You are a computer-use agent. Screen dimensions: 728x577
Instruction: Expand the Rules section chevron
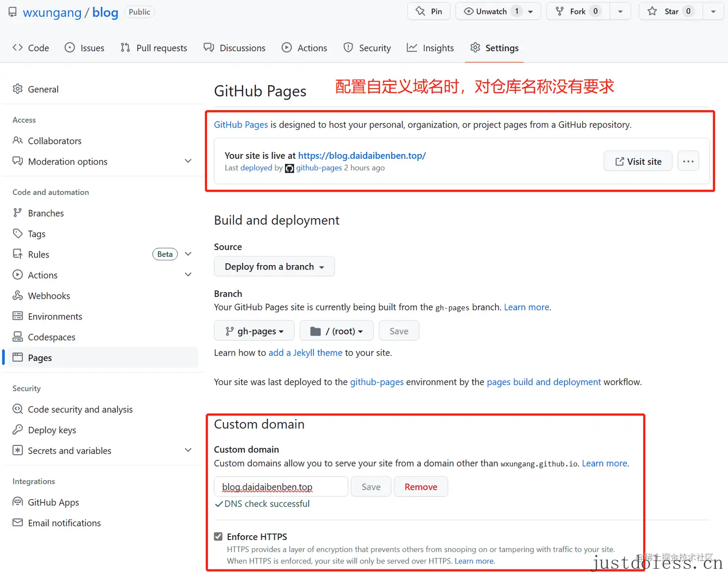pyautogui.click(x=188, y=254)
